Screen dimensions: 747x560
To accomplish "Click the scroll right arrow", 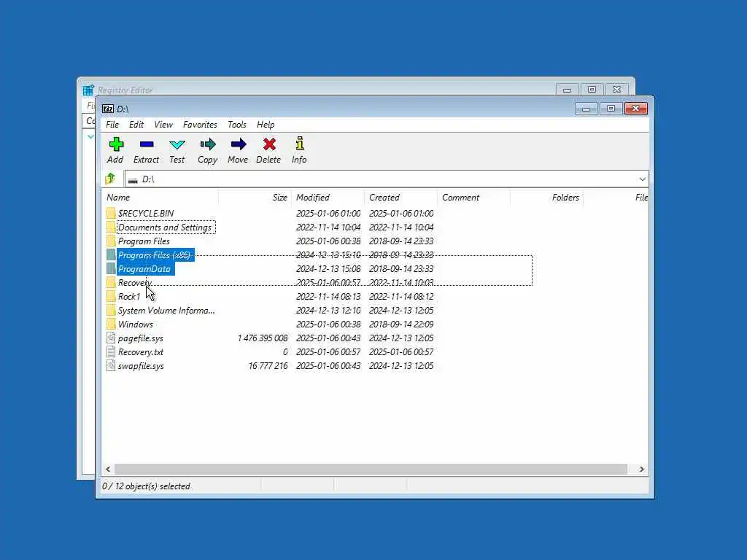I will pos(642,469).
